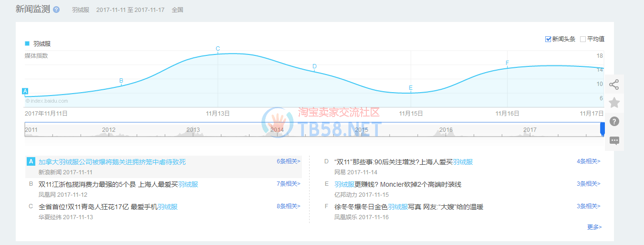Click 2013 on the year timeline strip
Screen dimensions: 644x245
(193, 130)
